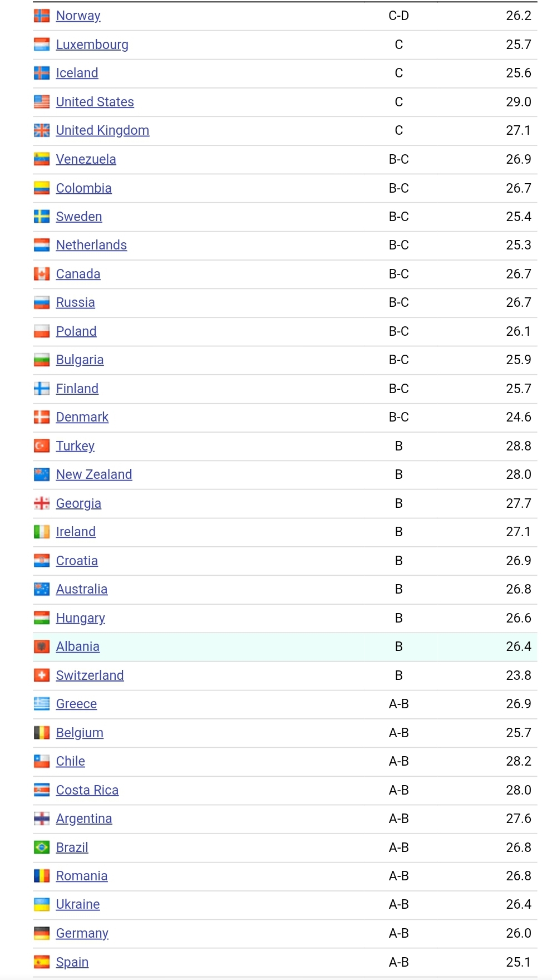The image size is (552, 980).
Task: Open the Netherlands link
Action: point(91,245)
